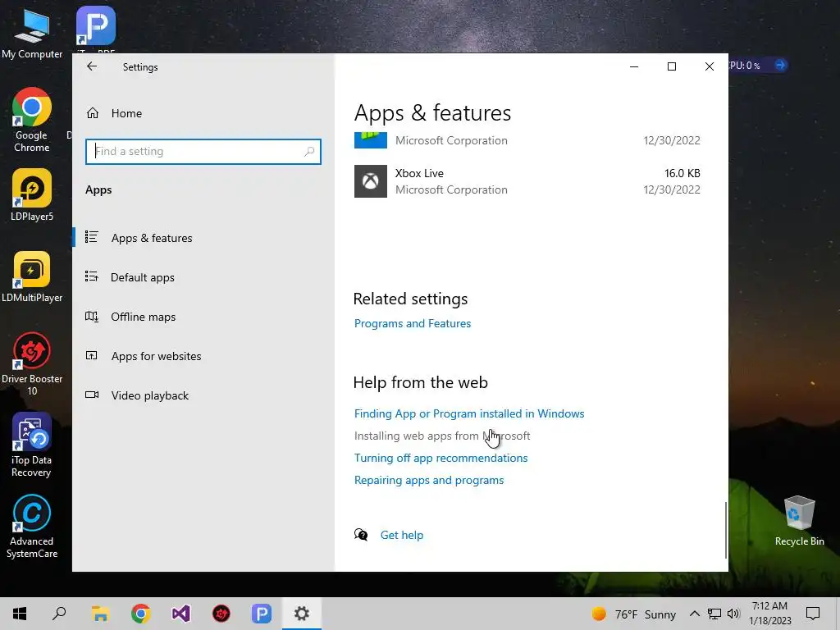Click the Settings window vertical scrollbar
Viewport: 840px width, 630px height.
coord(726,531)
